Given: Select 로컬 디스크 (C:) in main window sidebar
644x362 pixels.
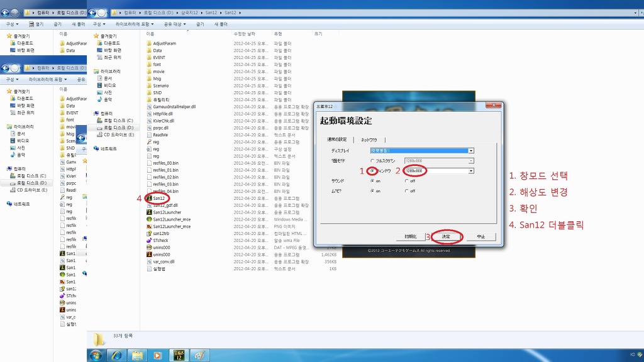Looking at the screenshot, I should (116, 120).
